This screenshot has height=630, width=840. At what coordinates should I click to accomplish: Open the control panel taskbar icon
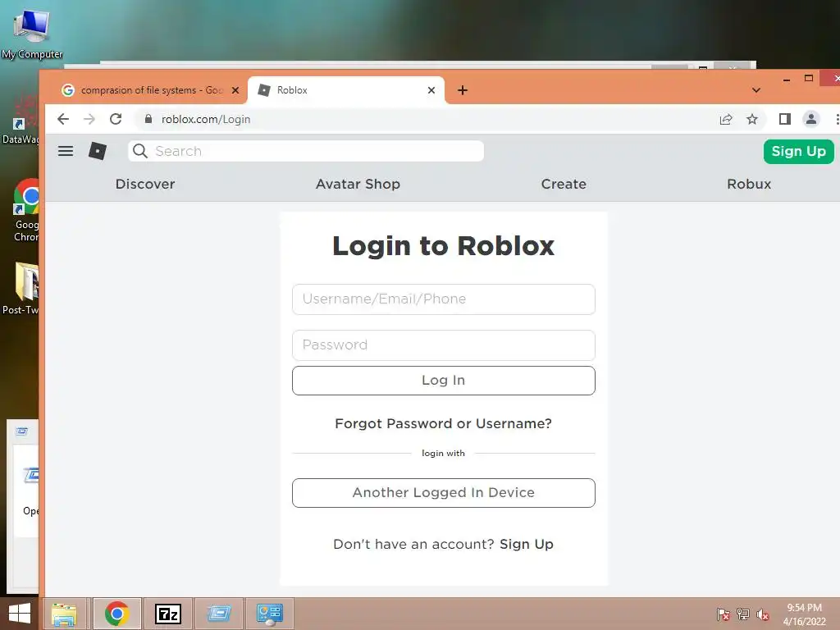269,614
